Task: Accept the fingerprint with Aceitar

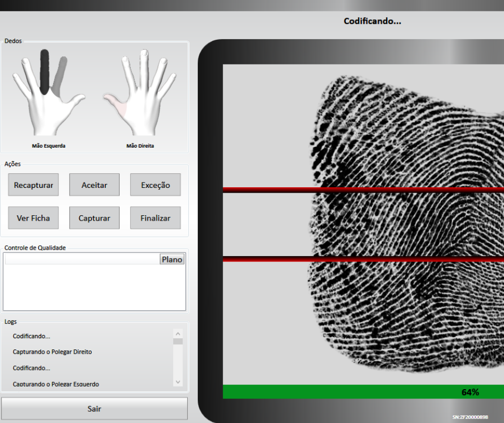Action: [94, 185]
